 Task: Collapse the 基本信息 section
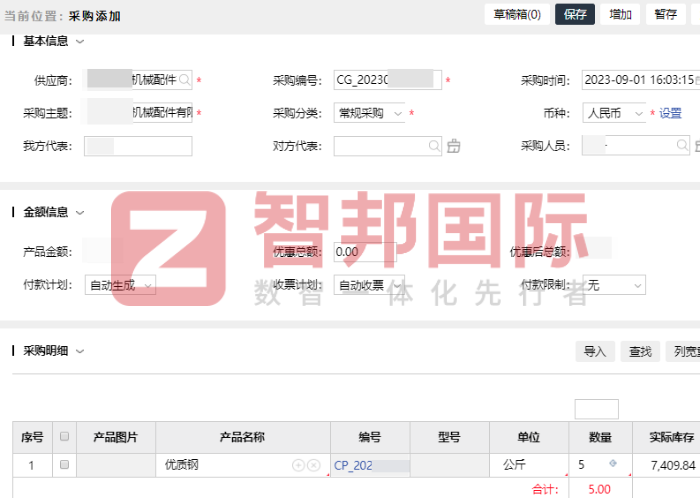[x=80, y=42]
